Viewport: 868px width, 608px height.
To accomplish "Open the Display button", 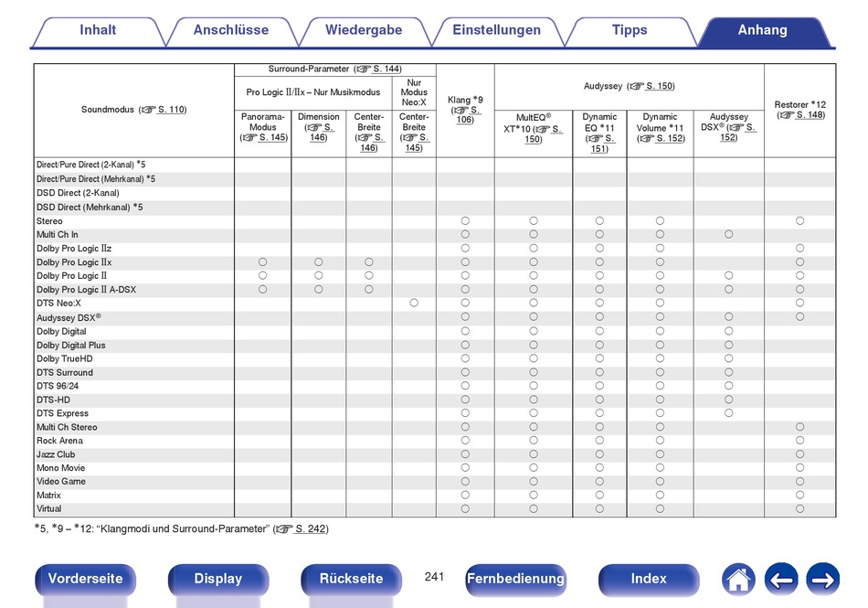I will tap(218, 579).
